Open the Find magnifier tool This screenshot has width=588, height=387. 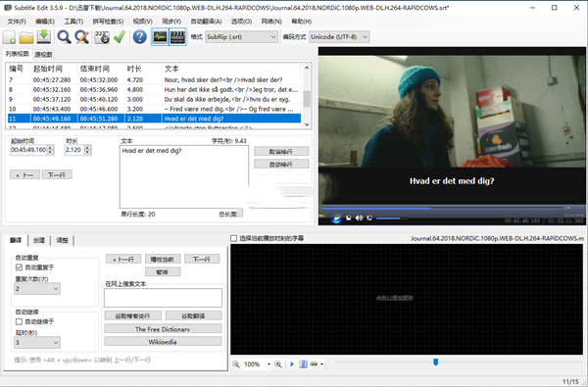[x=64, y=37]
